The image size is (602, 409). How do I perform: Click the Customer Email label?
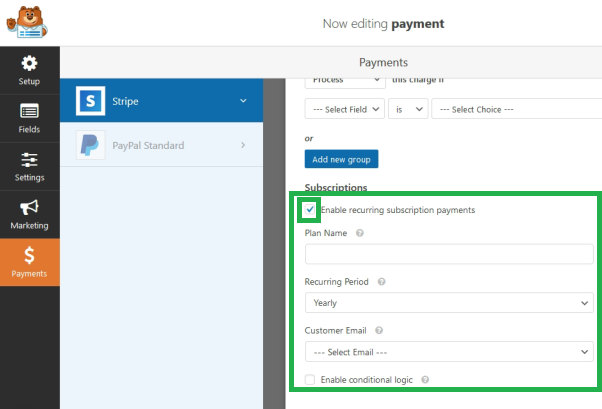click(x=335, y=331)
